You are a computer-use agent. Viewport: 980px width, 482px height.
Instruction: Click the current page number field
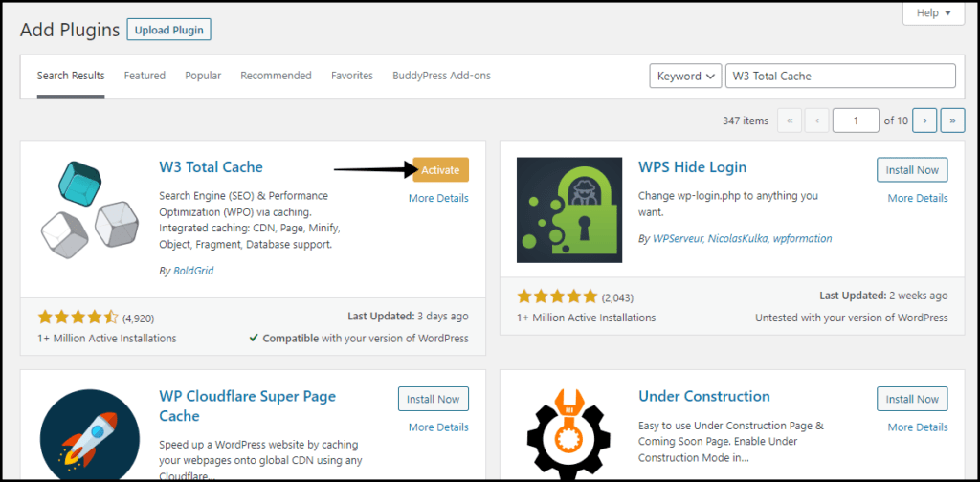(856, 120)
